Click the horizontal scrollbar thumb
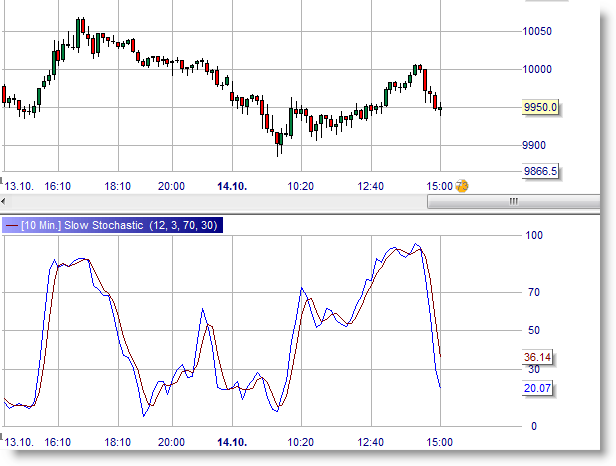Screen dimensions: 616x466 click(513, 202)
